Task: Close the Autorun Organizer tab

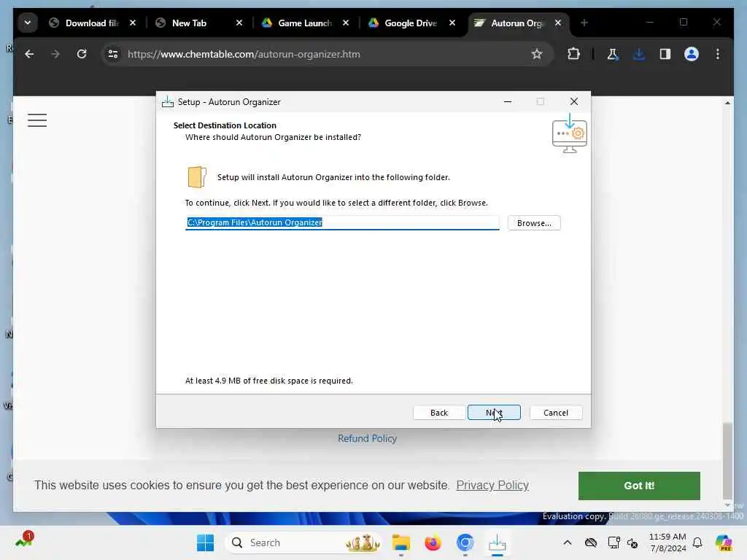Action: click(x=558, y=23)
